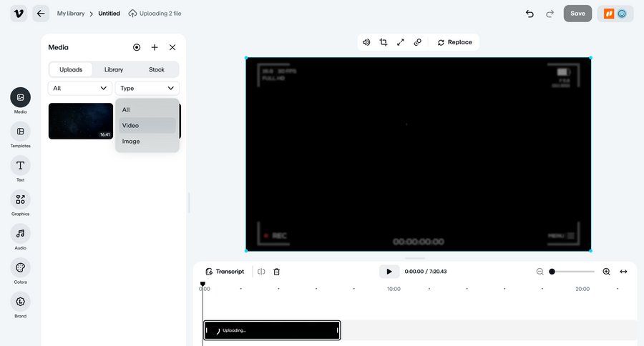The width and height of the screenshot is (644, 346).
Task: Click the Untitled project title
Action: tap(109, 14)
